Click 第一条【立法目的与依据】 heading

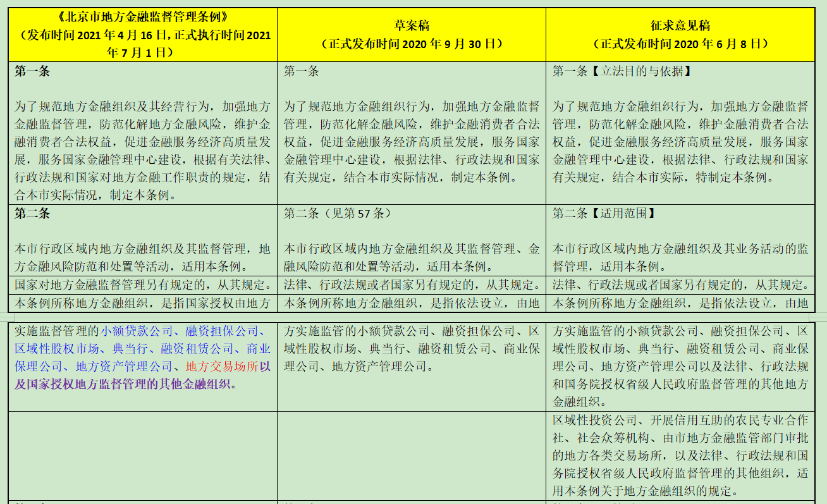point(622,71)
